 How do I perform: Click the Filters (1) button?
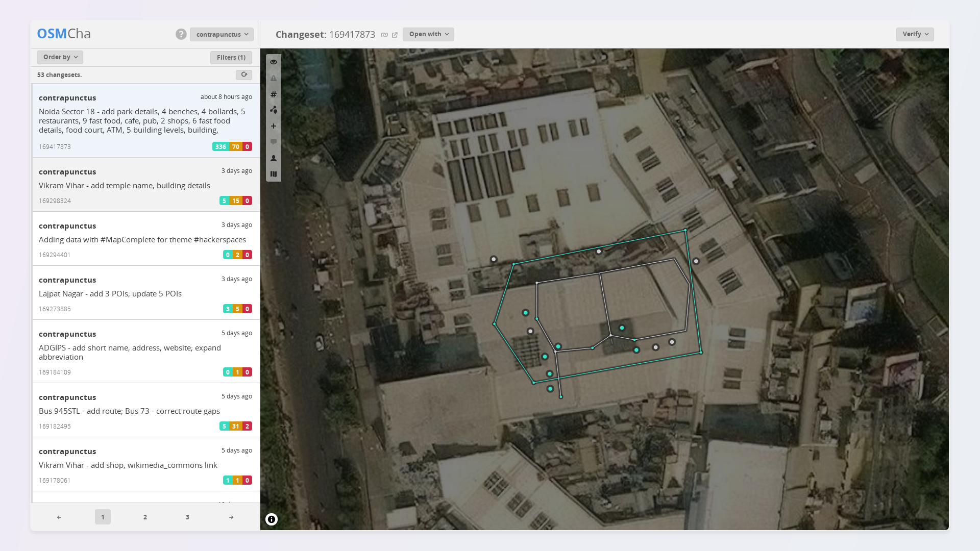coord(231,58)
